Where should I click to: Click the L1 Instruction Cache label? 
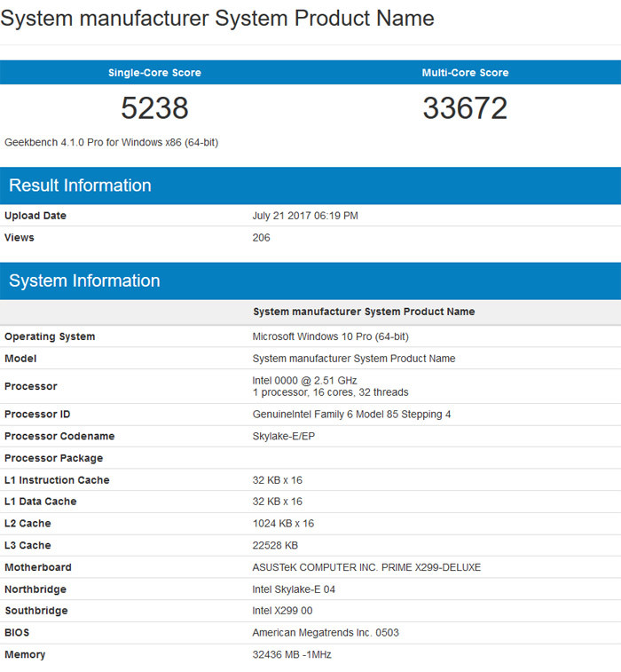pyautogui.click(x=57, y=480)
